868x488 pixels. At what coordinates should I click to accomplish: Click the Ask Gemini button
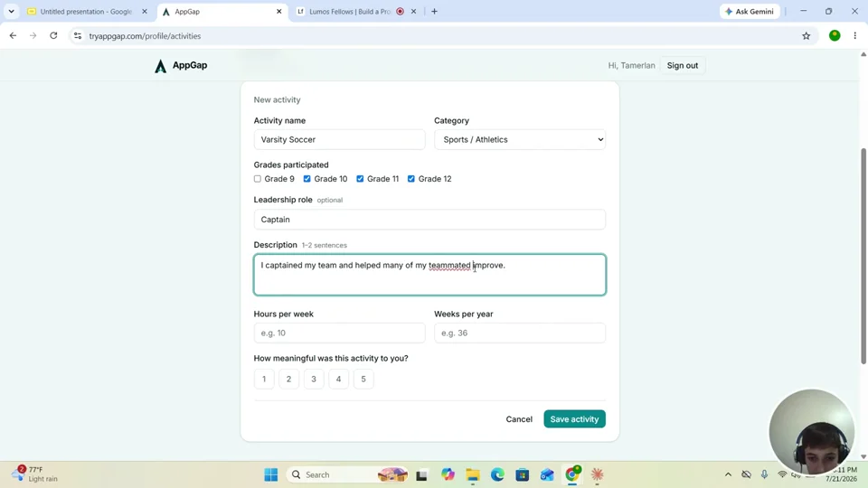point(750,11)
